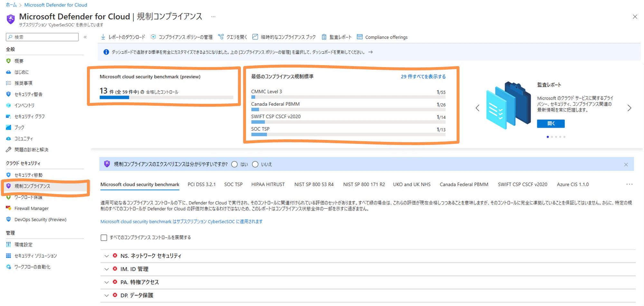
Task: Click the コミュニティ people icon
Action: click(9, 139)
